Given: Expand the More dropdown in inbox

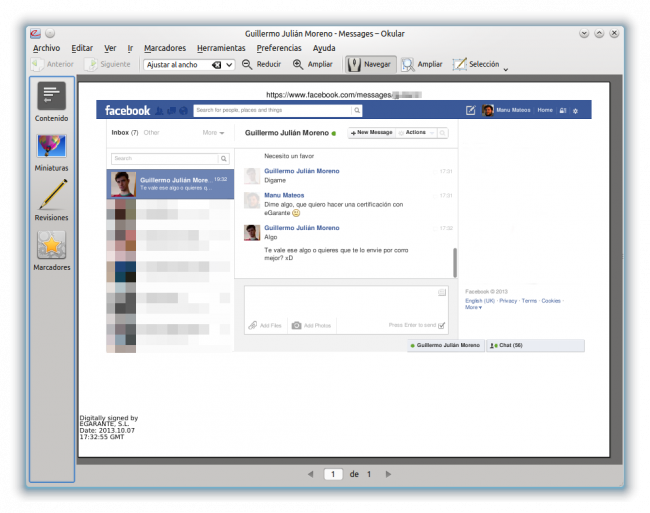Looking at the screenshot, I should (213, 133).
